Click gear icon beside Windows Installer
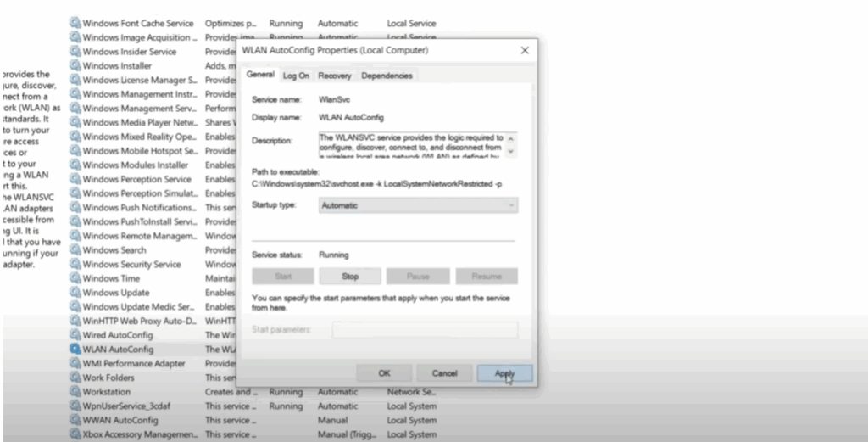The image size is (868, 442). [75, 65]
